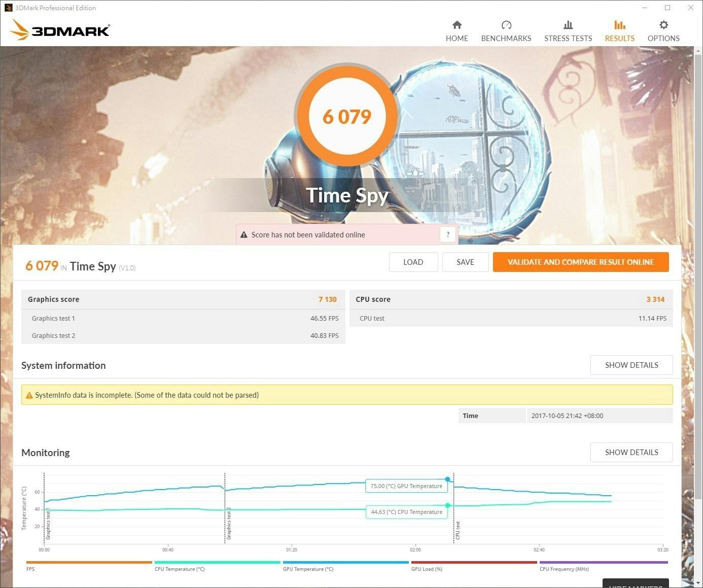Show details for System information
The width and height of the screenshot is (703, 588).
click(x=631, y=365)
